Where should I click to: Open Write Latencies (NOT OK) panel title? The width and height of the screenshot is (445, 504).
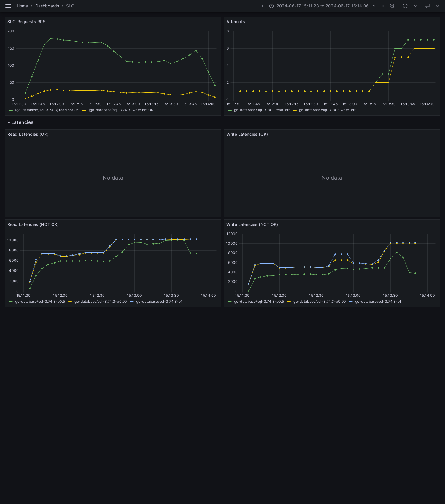tap(252, 224)
